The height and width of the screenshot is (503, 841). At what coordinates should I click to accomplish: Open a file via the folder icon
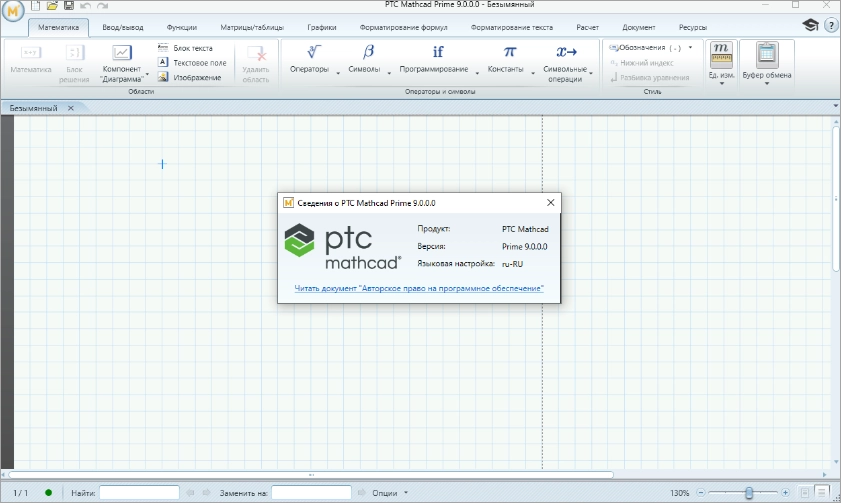click(52, 6)
